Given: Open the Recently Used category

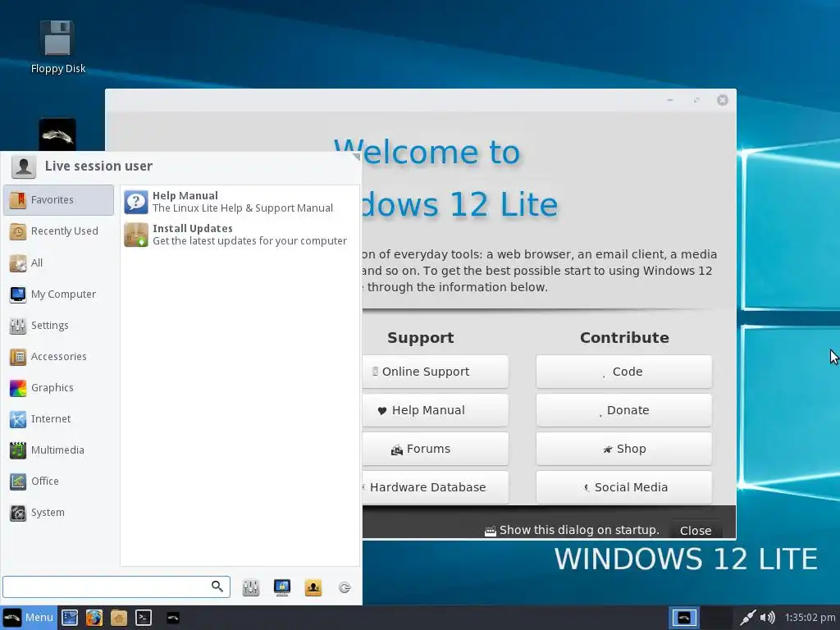Looking at the screenshot, I should [59, 231].
